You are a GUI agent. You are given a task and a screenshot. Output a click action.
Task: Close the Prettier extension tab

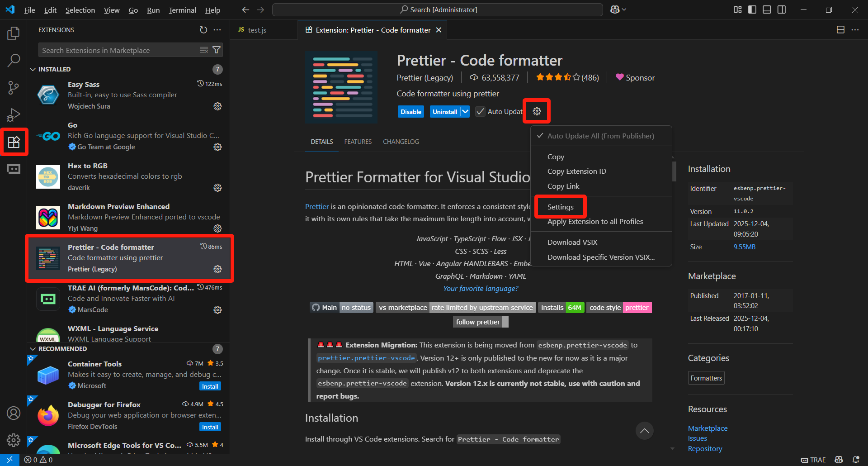439,30
